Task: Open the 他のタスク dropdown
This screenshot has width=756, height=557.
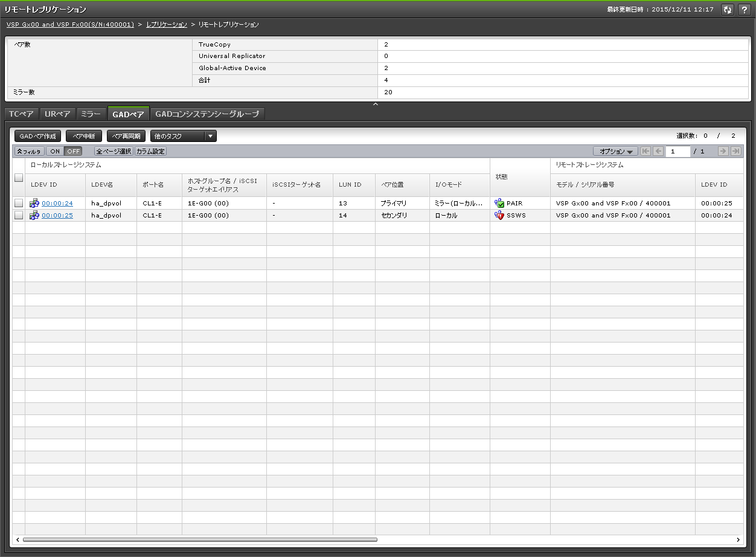Action: point(183,137)
